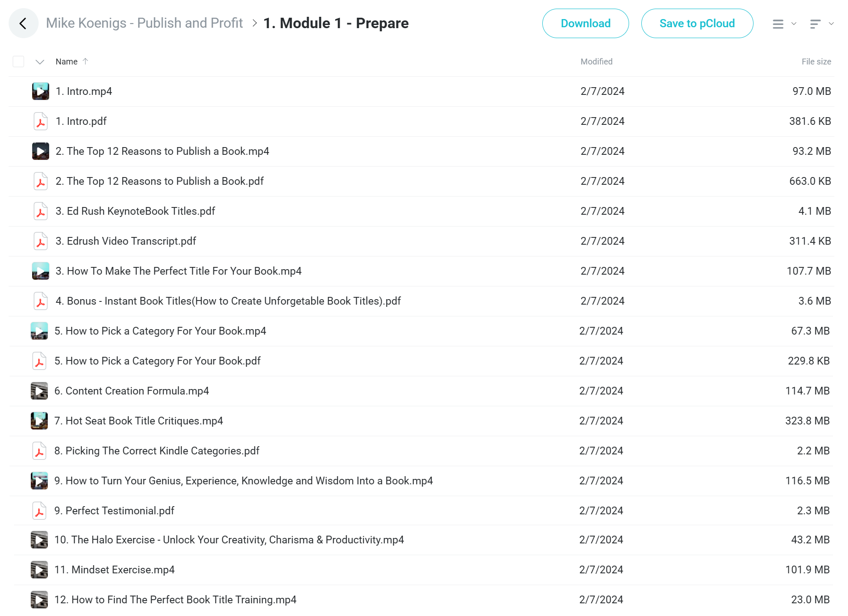This screenshot has height=616, width=848.
Task: Click PDF icon for Edrush Video Transcript
Action: pos(40,241)
